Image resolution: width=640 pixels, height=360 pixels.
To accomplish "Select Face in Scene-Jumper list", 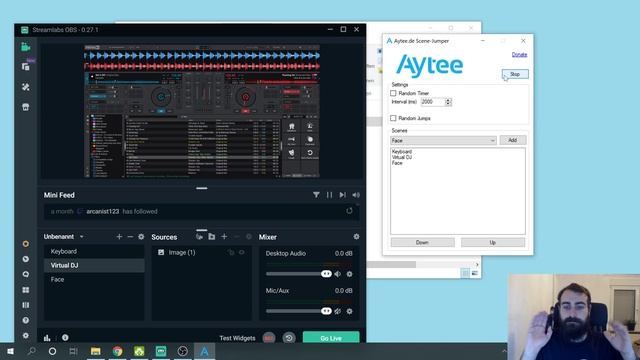I will click(397, 163).
